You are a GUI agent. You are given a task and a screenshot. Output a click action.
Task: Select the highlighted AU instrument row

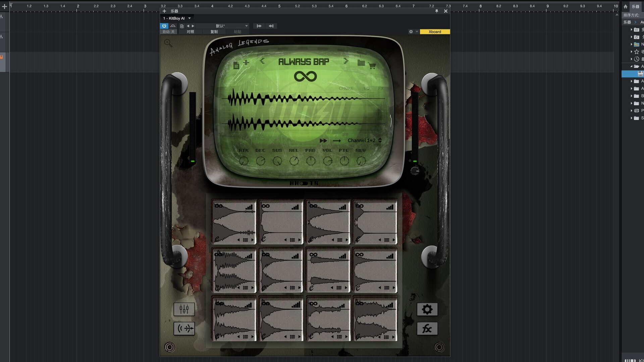633,74
